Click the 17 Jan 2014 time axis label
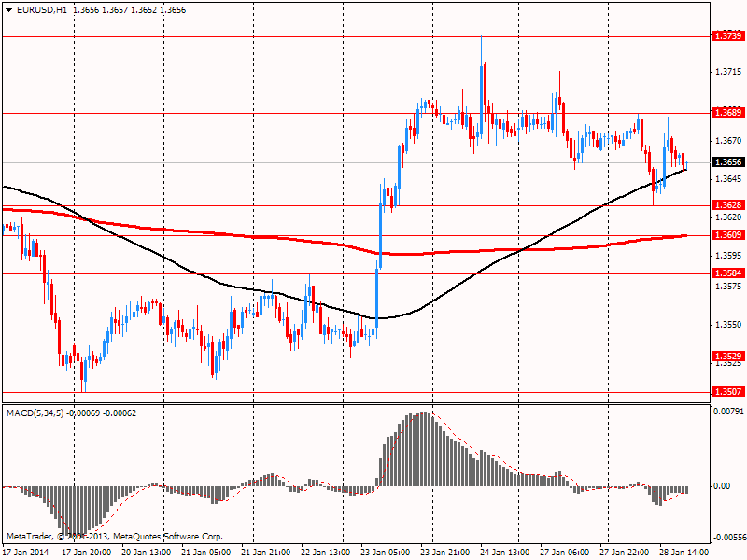This screenshot has height=560, width=747. [25, 553]
